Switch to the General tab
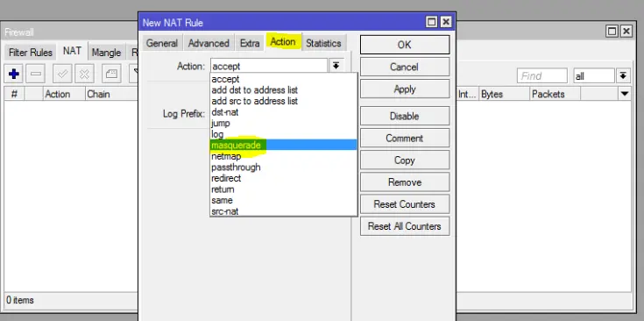Viewport: 644px width, 321px height. tap(162, 43)
